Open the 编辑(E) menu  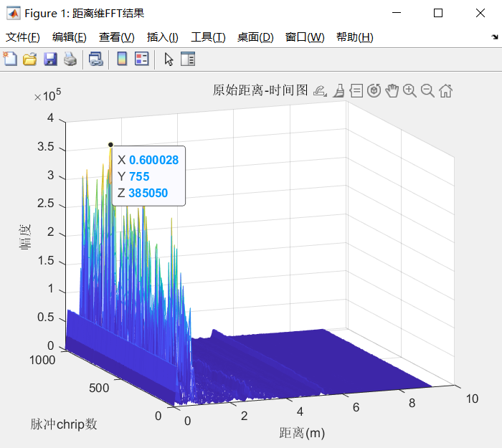click(70, 37)
